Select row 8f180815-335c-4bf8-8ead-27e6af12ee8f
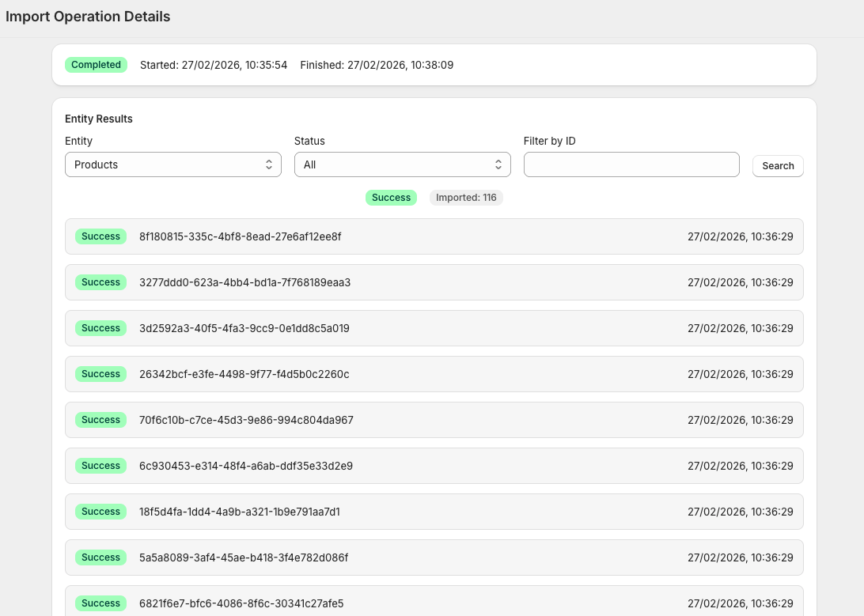This screenshot has height=616, width=864. pos(434,236)
